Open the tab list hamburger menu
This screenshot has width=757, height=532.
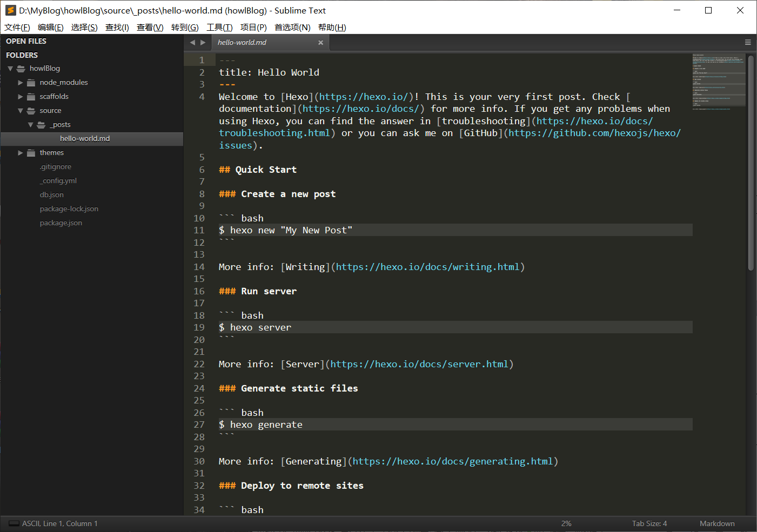point(748,42)
